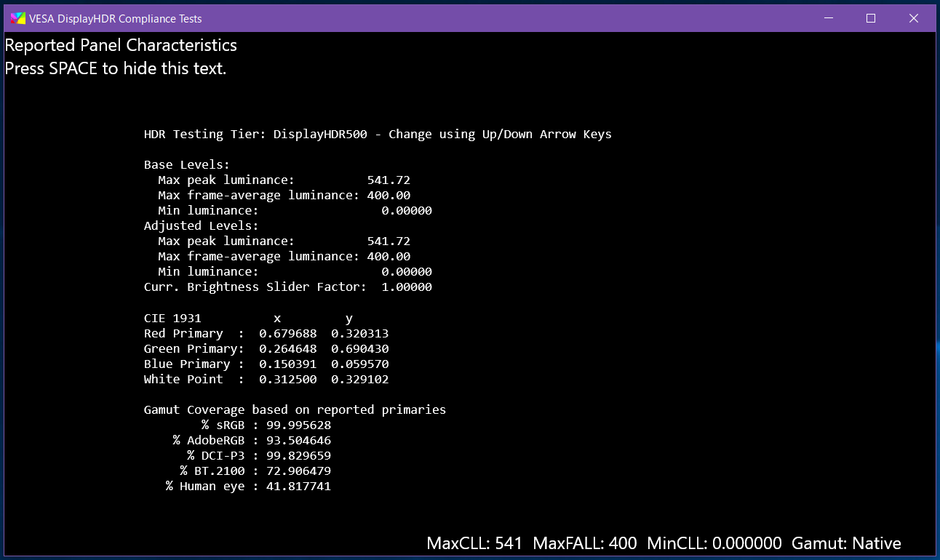Screen dimensions: 940x560
Task: Click the 'MaxFALL: 400' status text
Action: (x=585, y=543)
